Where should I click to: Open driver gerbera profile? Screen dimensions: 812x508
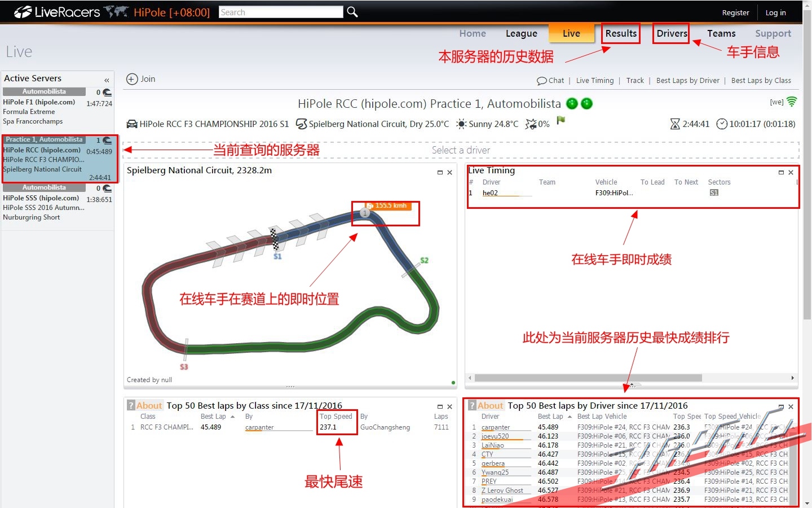(493, 463)
